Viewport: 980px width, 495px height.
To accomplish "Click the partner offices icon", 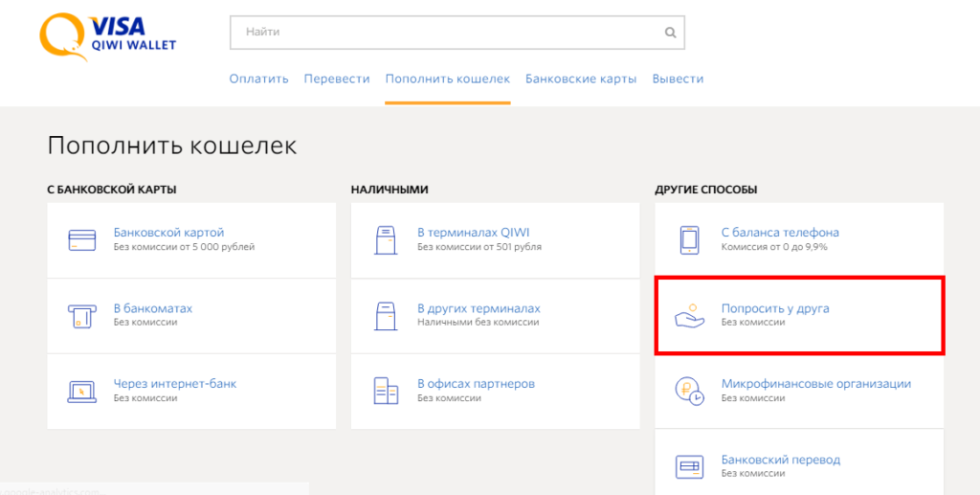I will point(386,391).
